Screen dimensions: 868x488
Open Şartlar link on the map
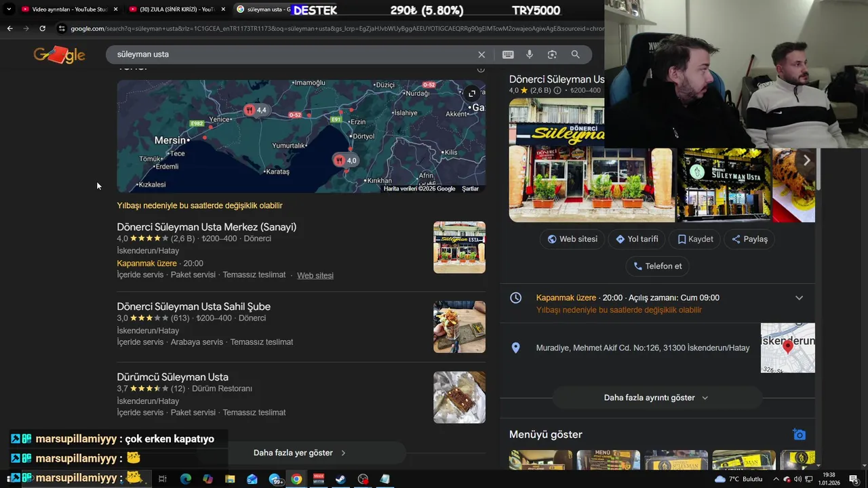[x=470, y=188]
